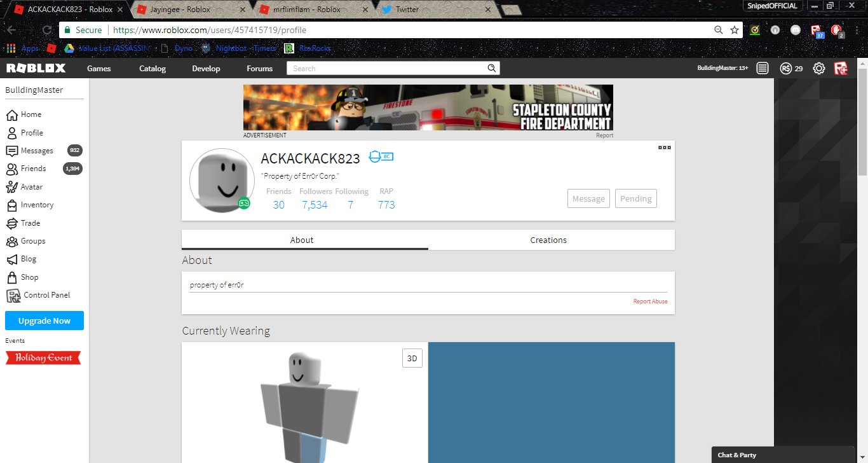Click the zoom icon in the address bar
Viewport: 868px width, 463px height.
pyautogui.click(x=718, y=30)
